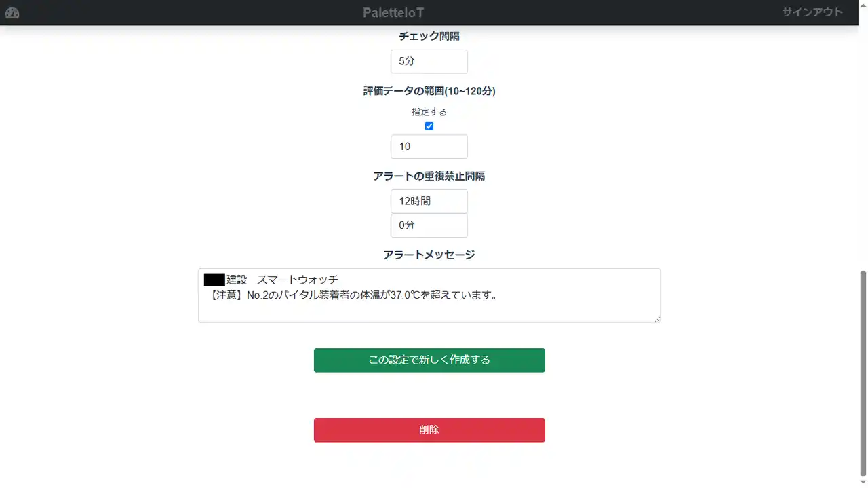The width and height of the screenshot is (868, 488).
Task: Click the 指定する label text
Action: (x=429, y=112)
